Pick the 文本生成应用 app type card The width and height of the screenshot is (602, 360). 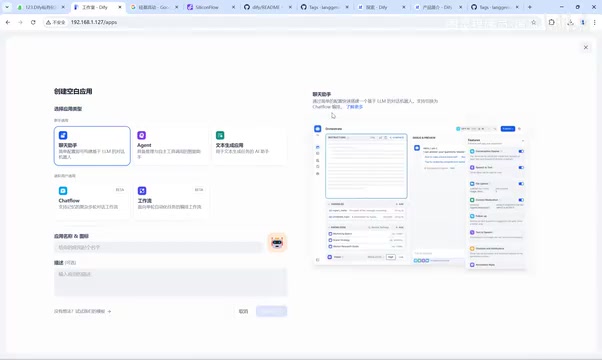[x=249, y=146]
